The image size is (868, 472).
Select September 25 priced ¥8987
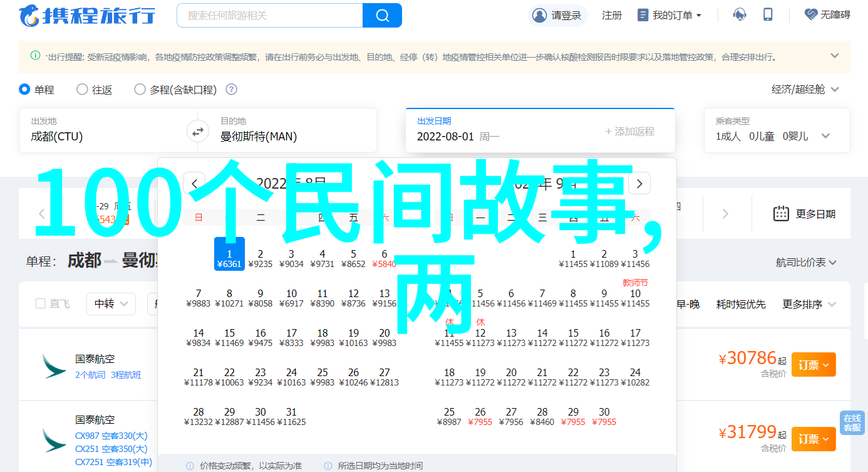pos(449,416)
